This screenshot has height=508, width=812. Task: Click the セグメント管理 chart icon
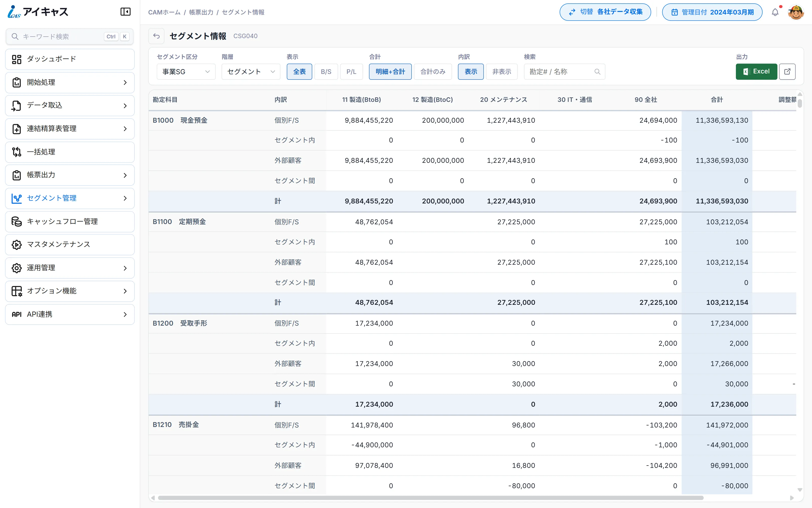[x=16, y=198]
